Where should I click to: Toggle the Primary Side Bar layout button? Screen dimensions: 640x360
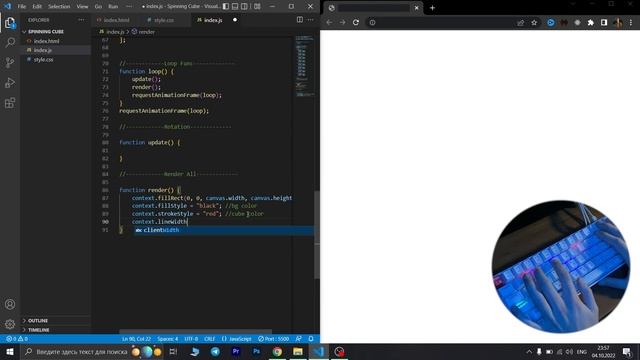tap(226, 7)
